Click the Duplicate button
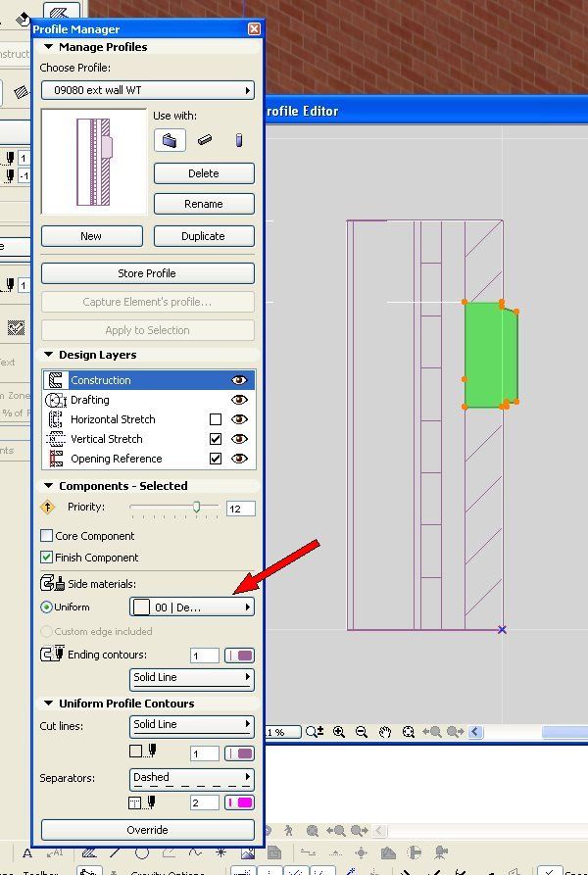The image size is (588, 875). tap(204, 236)
